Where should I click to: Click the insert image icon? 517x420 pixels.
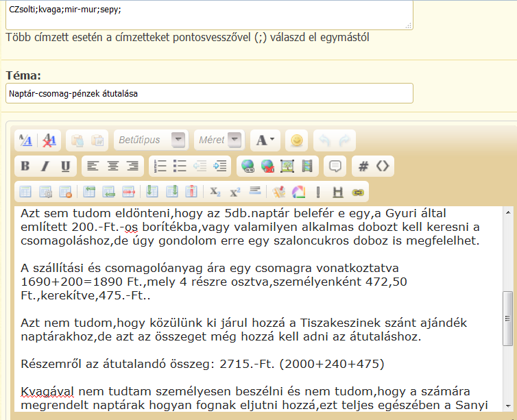[x=287, y=166]
